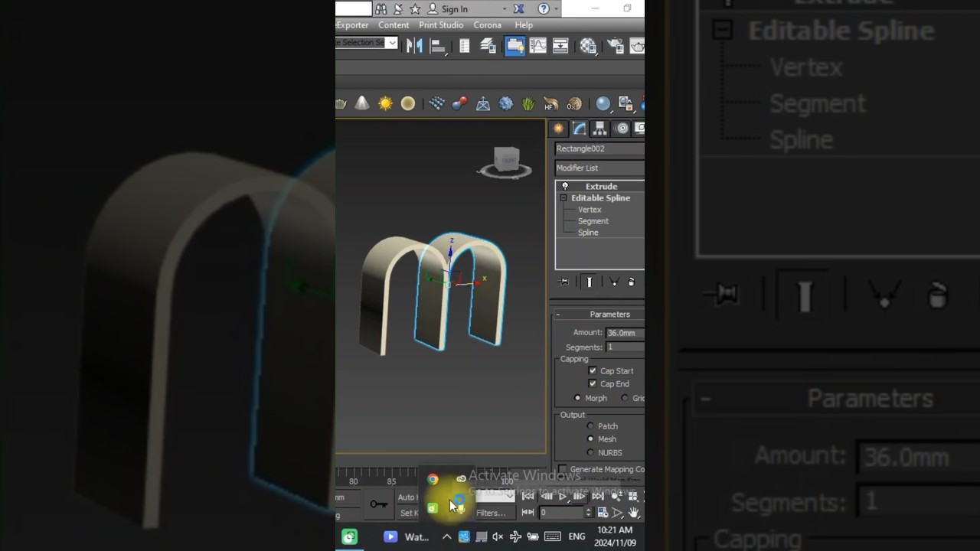Click the Sign In link
980x551 pixels.
click(x=454, y=9)
